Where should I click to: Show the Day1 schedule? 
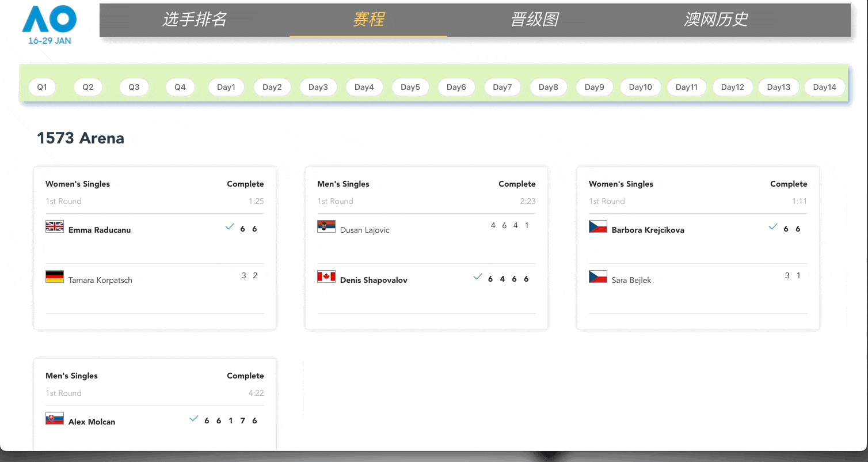coord(226,87)
